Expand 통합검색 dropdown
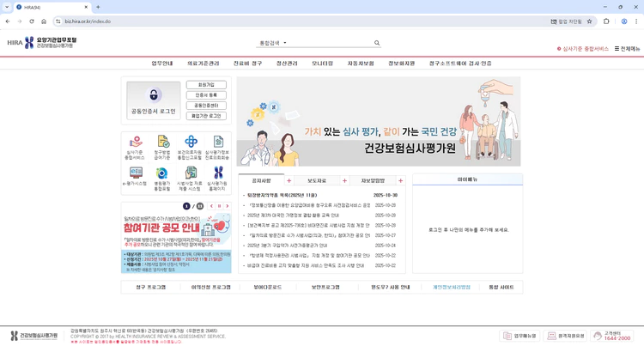Screen dimensions: 644x346 [273, 43]
